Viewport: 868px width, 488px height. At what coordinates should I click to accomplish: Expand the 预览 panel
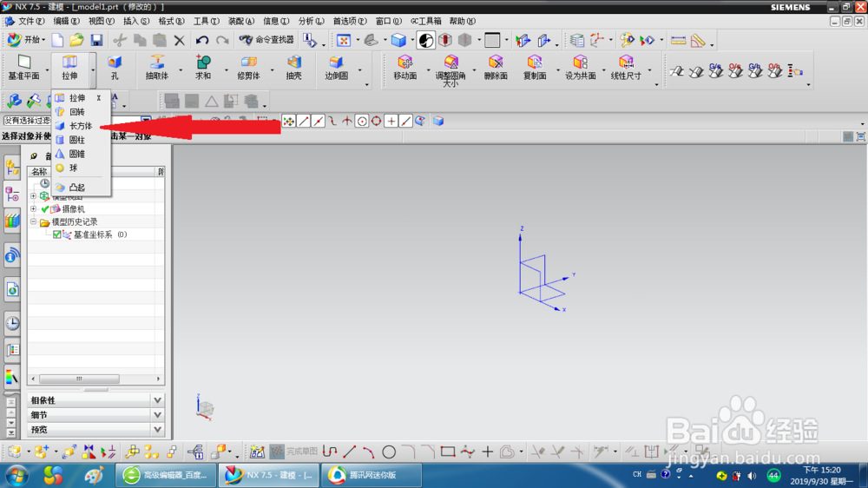(x=157, y=429)
